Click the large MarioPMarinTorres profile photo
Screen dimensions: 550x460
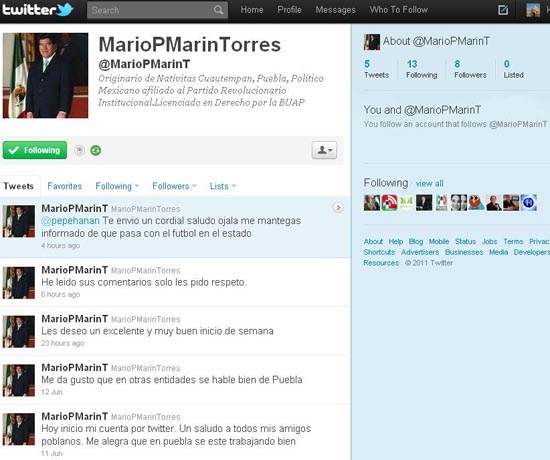pyautogui.click(x=46, y=75)
